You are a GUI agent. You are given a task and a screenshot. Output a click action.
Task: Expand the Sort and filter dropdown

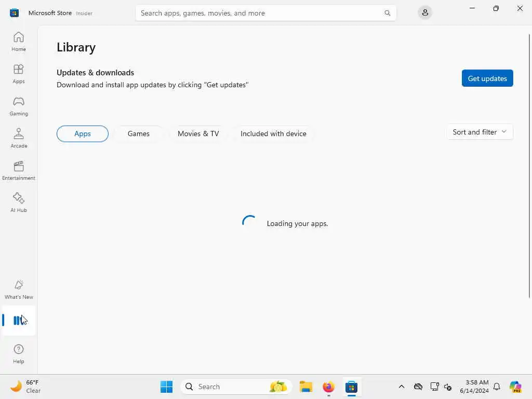click(480, 132)
